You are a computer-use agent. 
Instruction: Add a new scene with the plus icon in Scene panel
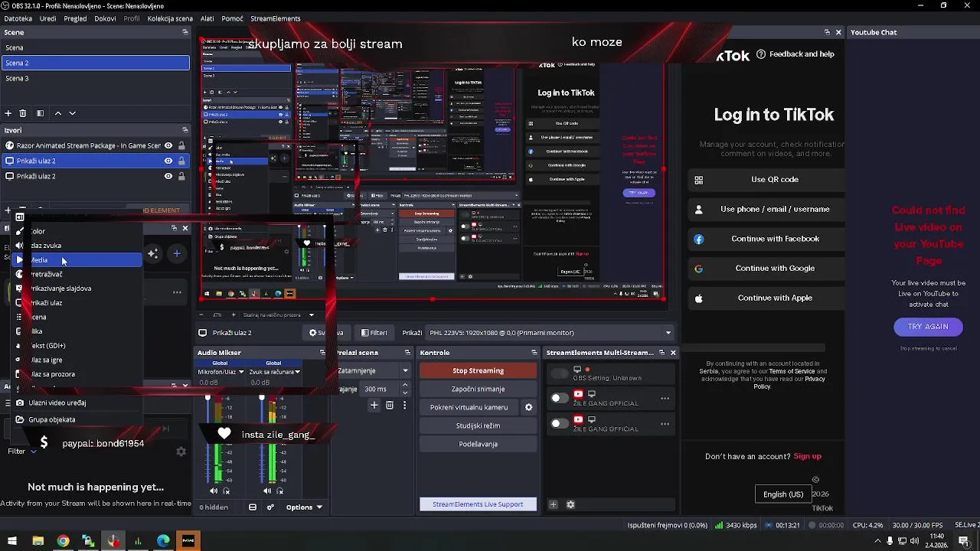pyautogui.click(x=8, y=113)
